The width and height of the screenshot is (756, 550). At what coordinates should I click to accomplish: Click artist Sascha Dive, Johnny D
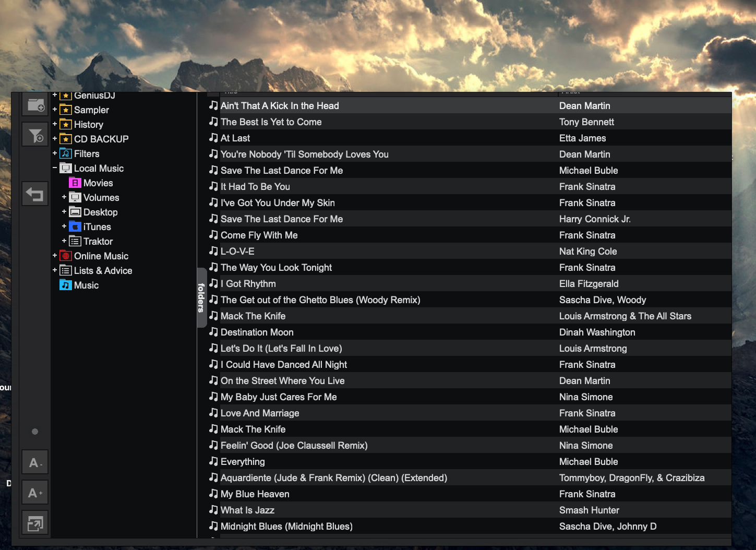608,526
